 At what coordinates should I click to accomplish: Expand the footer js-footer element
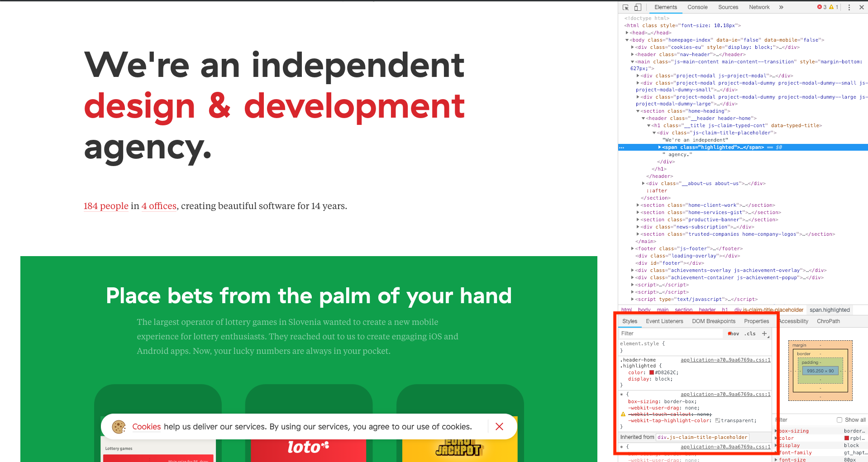pyautogui.click(x=632, y=248)
